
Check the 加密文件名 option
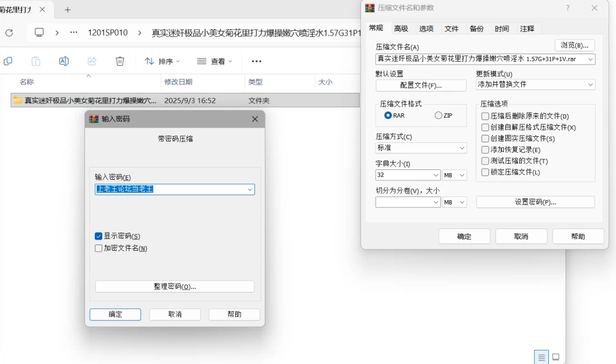point(99,248)
